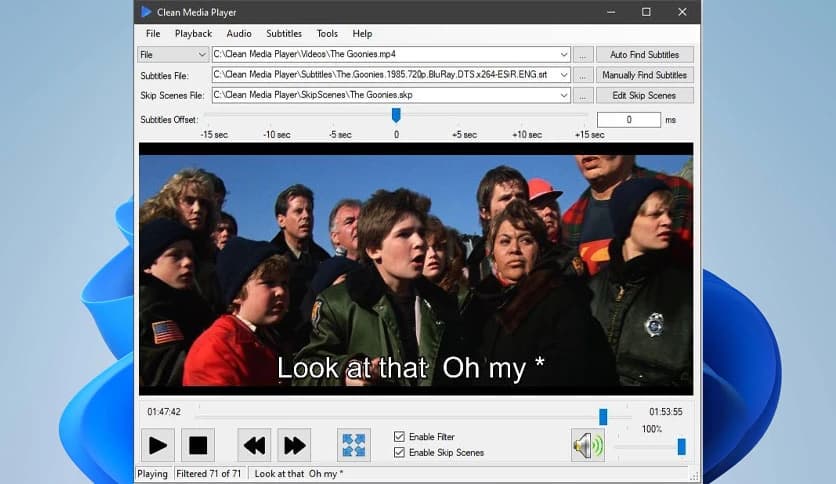Close the Clean Media Player window
Viewport: 836px width, 484px height.
coord(682,12)
